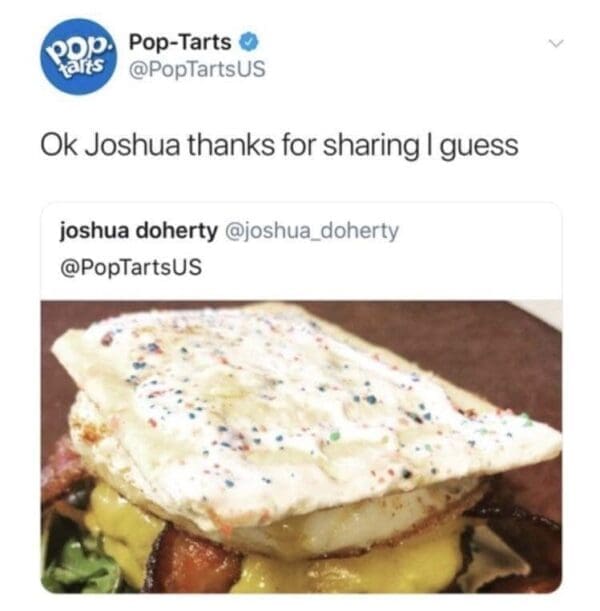Click the @PopTartsUS mention in quoted tweet
This screenshot has width=600, height=611.
coord(131,267)
